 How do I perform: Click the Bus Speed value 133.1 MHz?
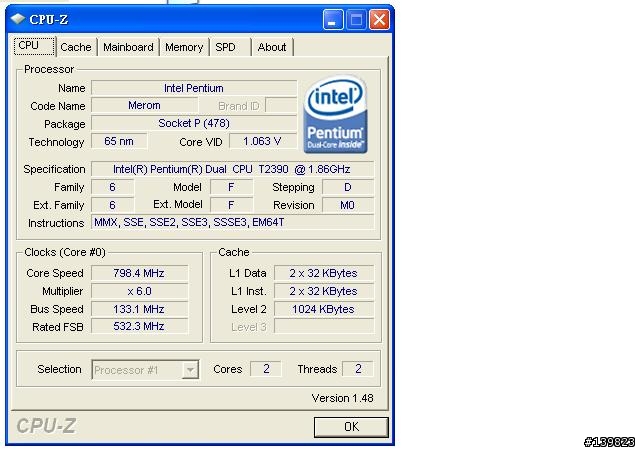140,309
